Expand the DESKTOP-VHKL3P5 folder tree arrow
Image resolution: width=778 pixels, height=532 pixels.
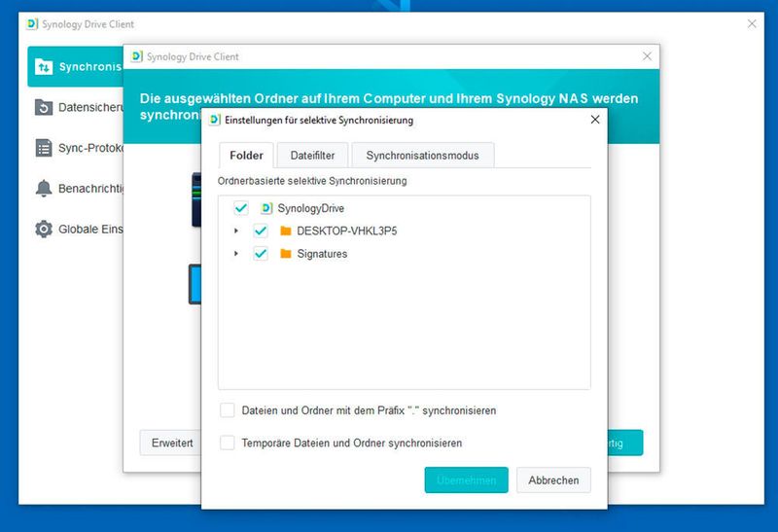click(236, 231)
